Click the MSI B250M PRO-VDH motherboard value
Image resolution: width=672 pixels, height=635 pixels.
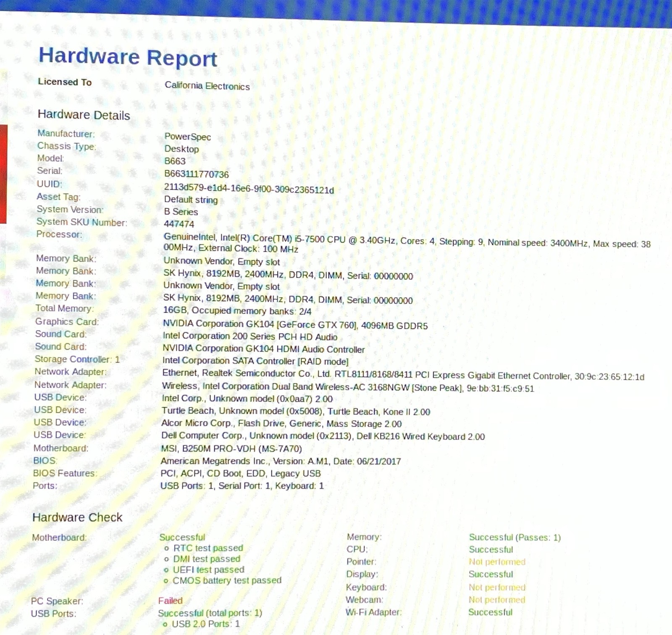pyautogui.click(x=231, y=448)
